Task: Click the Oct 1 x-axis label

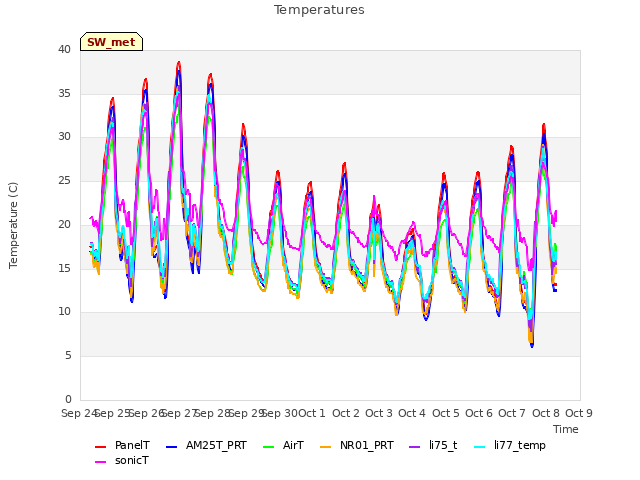Action: click(312, 413)
